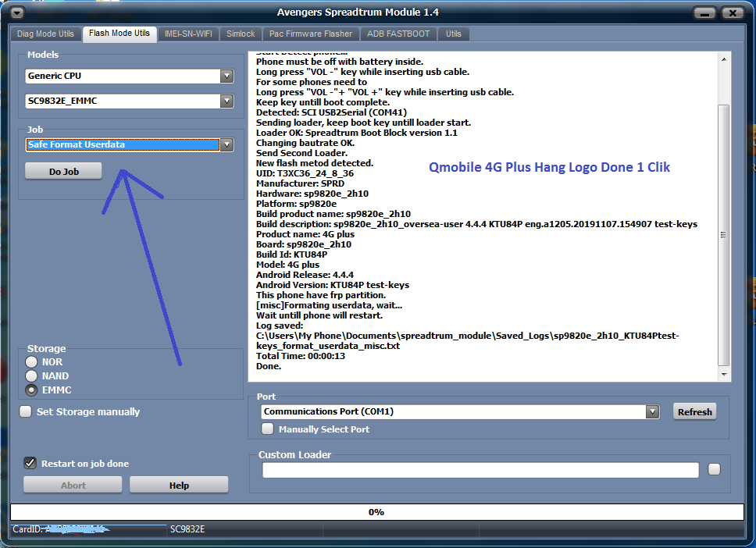This screenshot has width=756, height=548.
Task: Open the Utils tab
Action: [454, 34]
